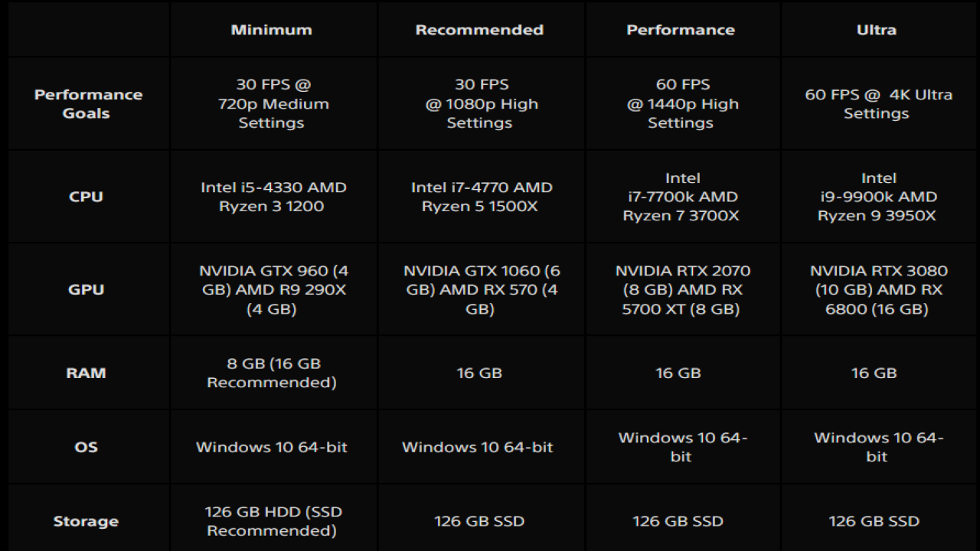Select the OS row label

pyautogui.click(x=86, y=447)
